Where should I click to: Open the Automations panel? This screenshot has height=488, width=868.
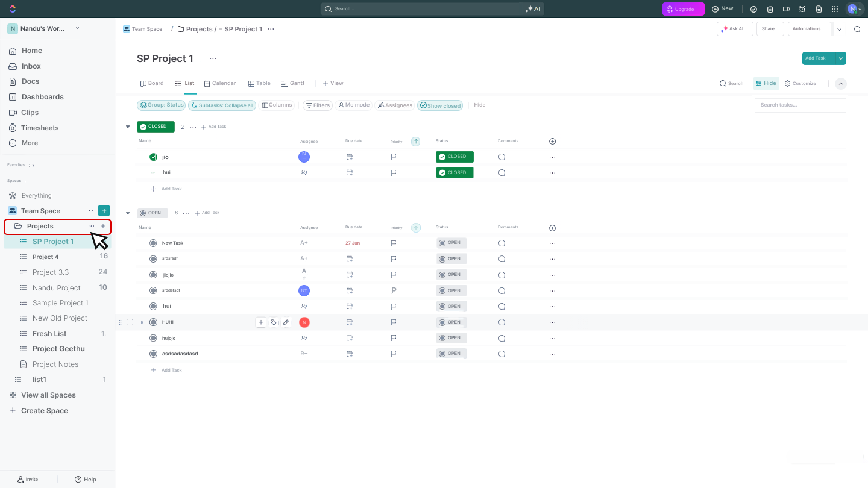[x=808, y=28]
